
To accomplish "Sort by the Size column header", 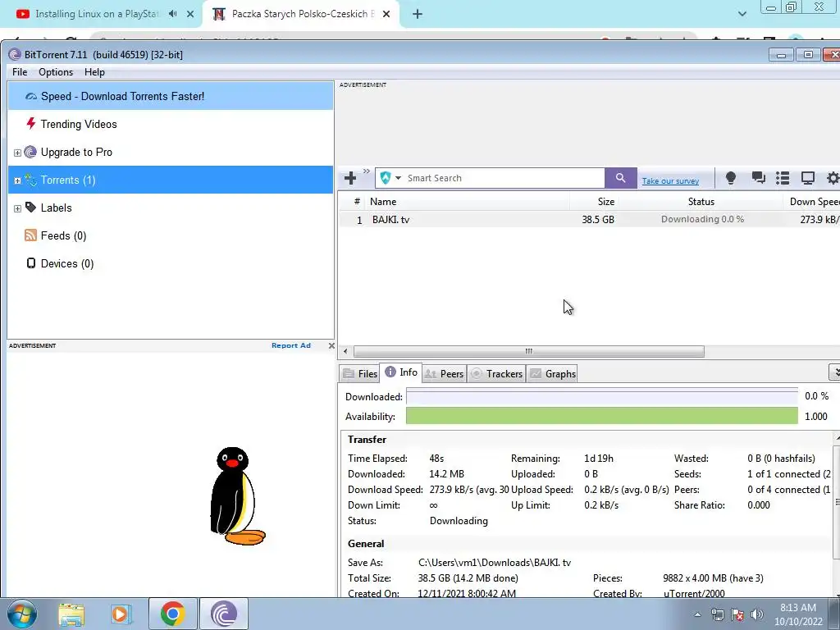I will click(x=594, y=202).
